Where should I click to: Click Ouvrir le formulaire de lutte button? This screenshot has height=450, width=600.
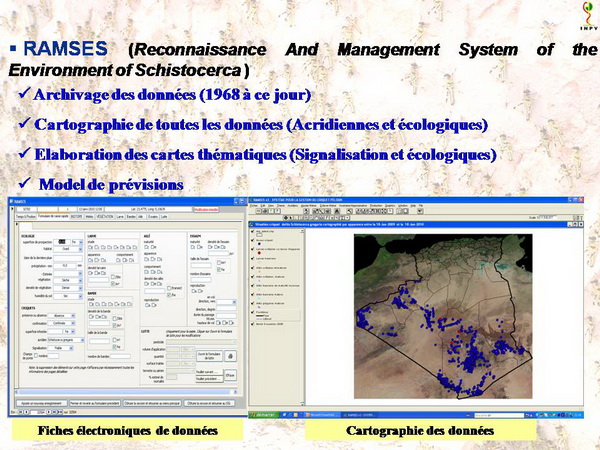point(209,356)
